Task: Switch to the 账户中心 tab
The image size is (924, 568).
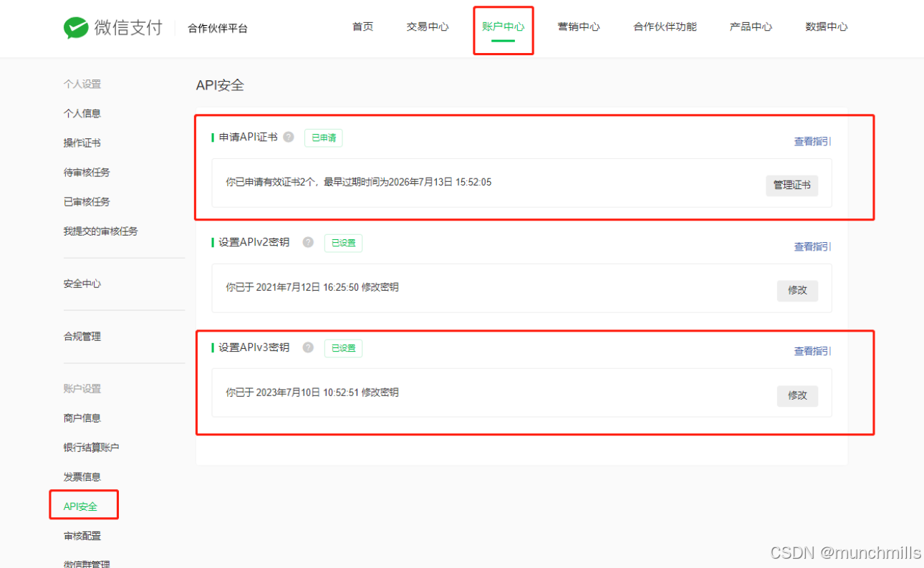Action: (504, 27)
